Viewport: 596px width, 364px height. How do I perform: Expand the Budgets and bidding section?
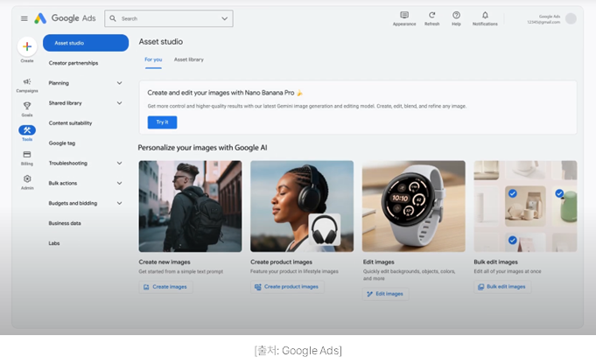(119, 203)
